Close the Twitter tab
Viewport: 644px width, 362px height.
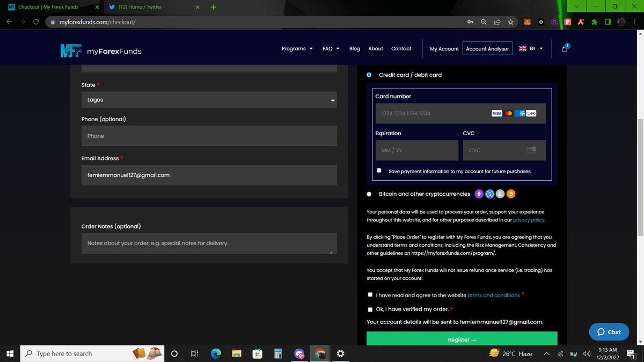[197, 7]
